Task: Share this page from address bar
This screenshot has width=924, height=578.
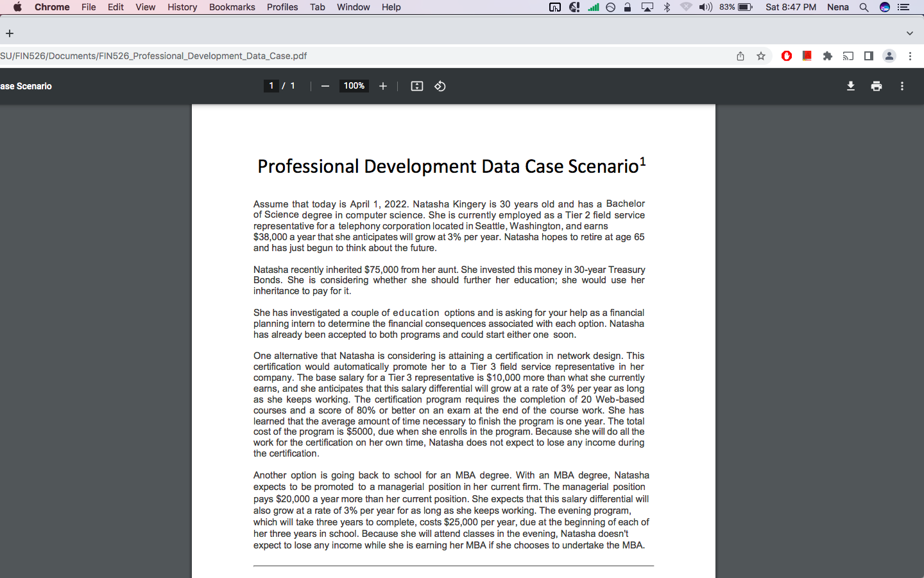Action: [740, 56]
